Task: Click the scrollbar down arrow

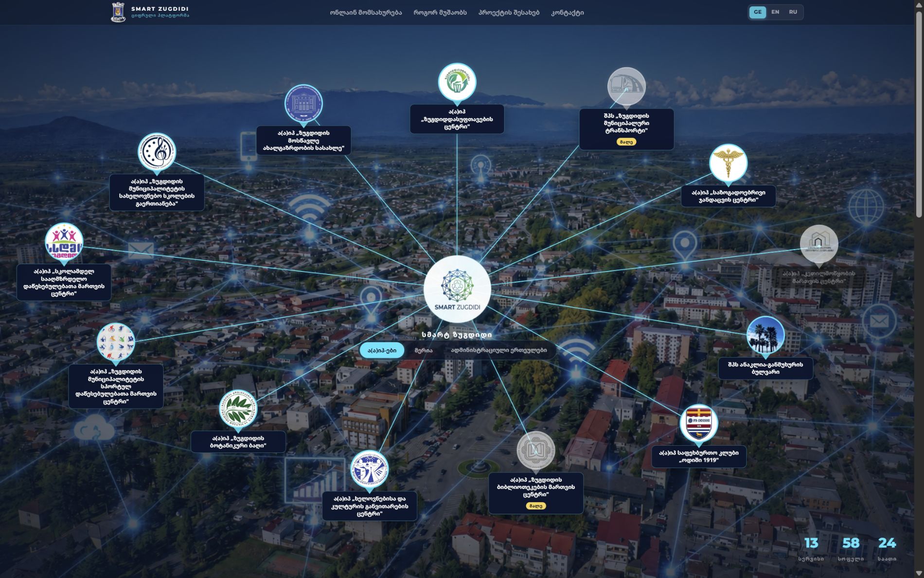Action: (x=919, y=574)
